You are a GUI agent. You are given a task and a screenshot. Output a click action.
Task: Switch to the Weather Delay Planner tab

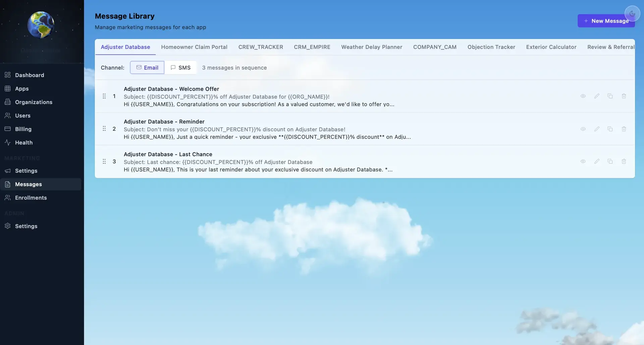click(x=372, y=47)
